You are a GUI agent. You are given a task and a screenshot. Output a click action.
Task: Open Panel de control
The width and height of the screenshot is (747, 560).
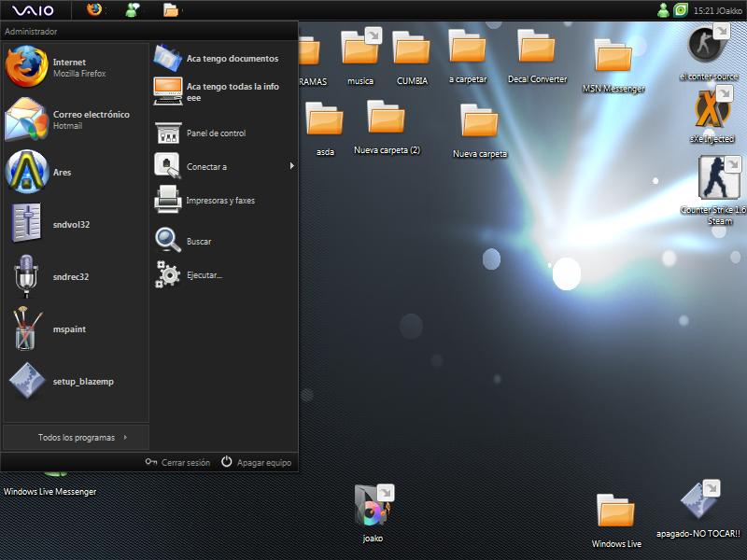click(x=216, y=133)
